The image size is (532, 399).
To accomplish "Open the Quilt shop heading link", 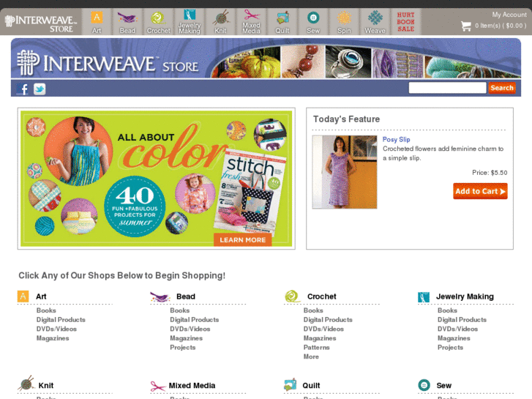I will [311, 385].
